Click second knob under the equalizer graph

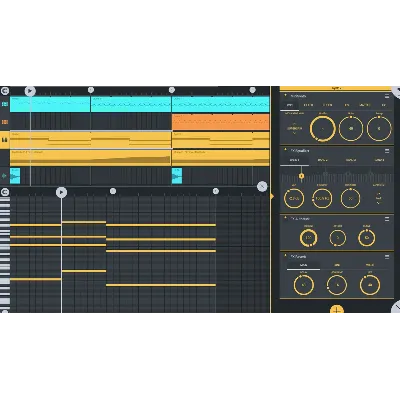322,198
